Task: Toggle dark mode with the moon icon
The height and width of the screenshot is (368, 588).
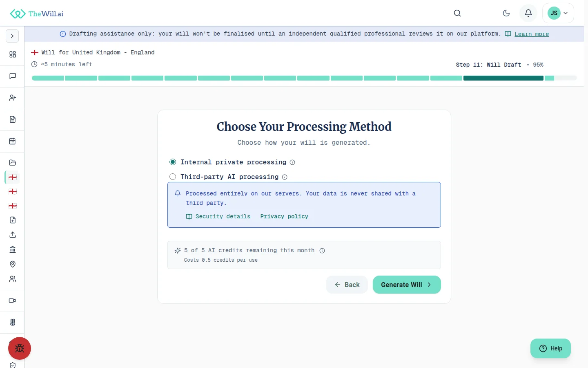Action: (x=506, y=13)
